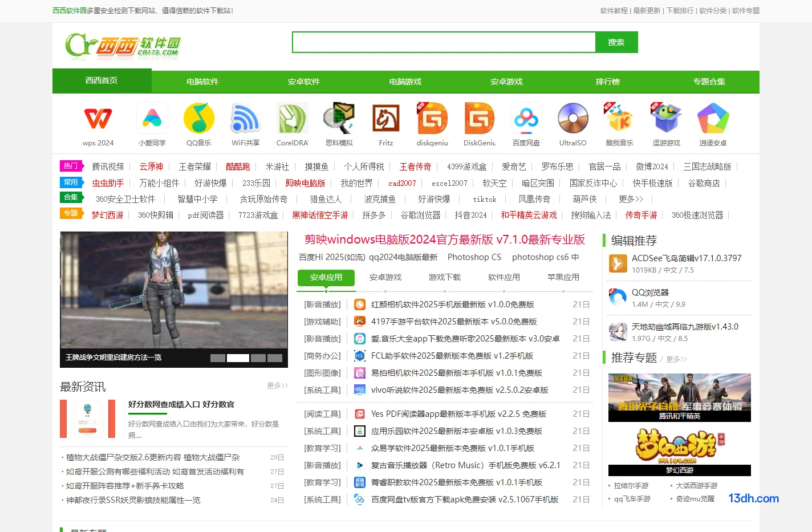Screen dimensions: 812x532
Task: Open the 梦幻西游 topic link
Action: [x=107, y=215]
